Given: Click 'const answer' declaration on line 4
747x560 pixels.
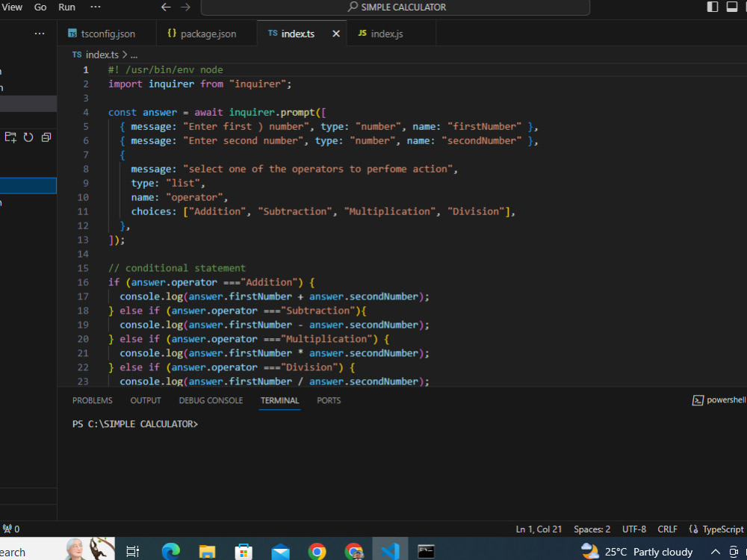Looking at the screenshot, I should pos(143,113).
